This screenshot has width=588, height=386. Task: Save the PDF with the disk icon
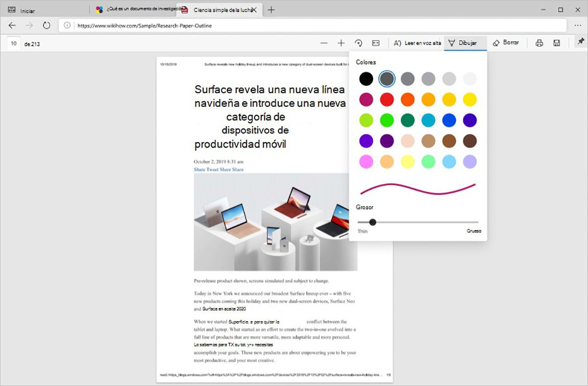click(557, 43)
